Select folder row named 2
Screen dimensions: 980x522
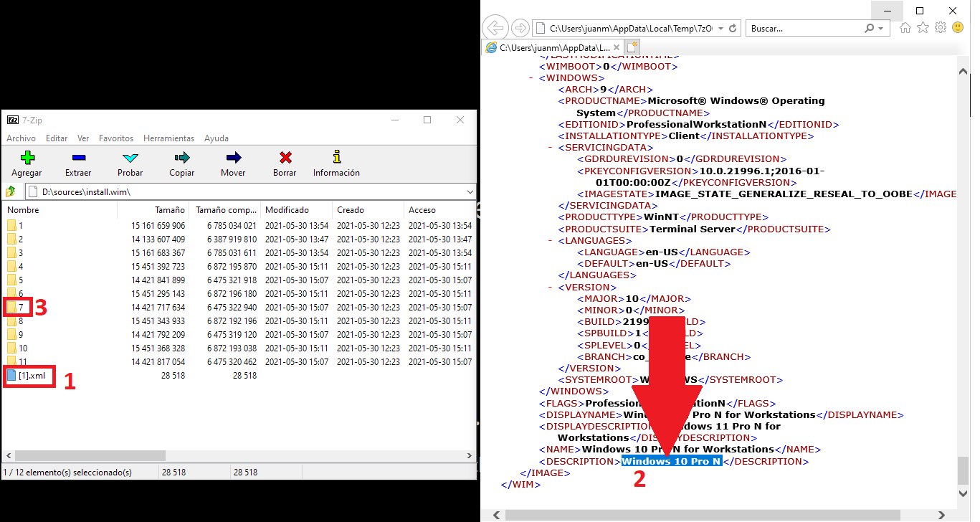coord(239,239)
